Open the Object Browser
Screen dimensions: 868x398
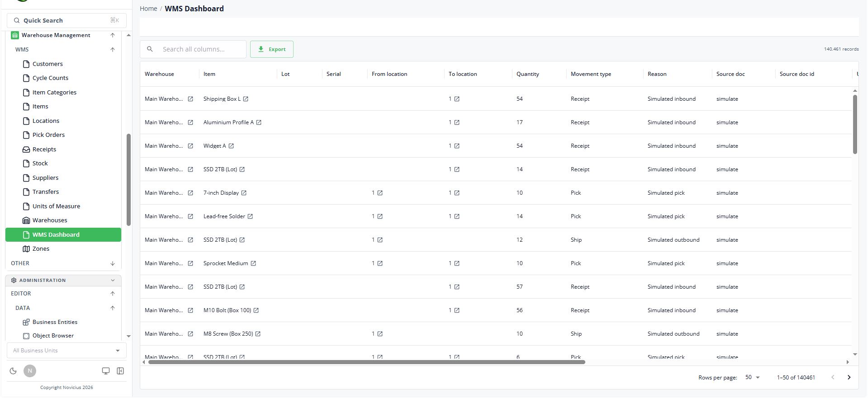[63, 336]
